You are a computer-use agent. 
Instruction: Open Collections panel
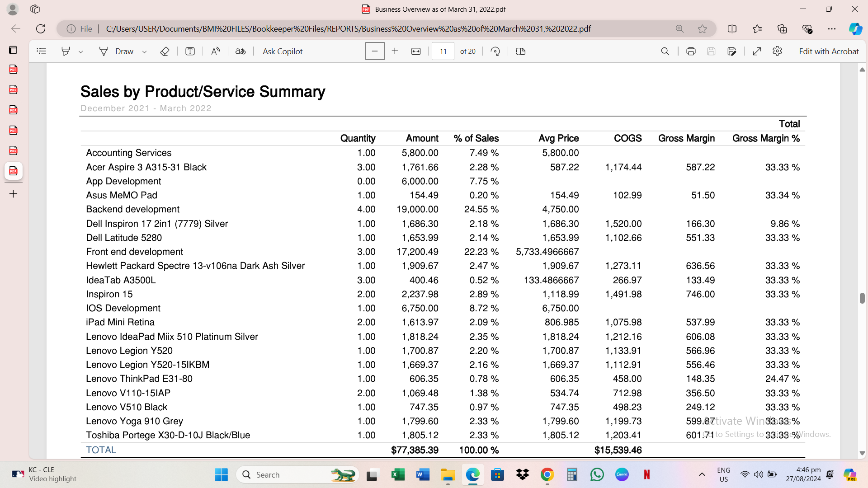click(x=782, y=28)
